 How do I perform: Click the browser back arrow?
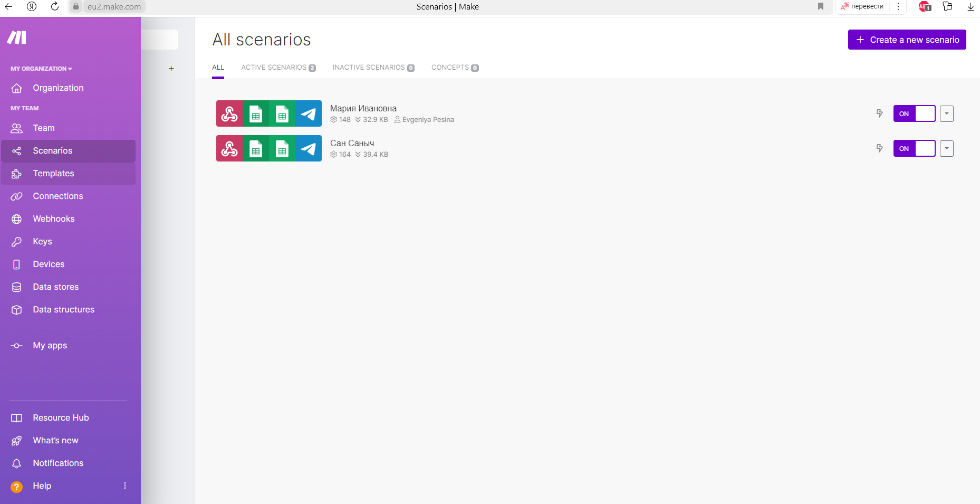pos(8,6)
